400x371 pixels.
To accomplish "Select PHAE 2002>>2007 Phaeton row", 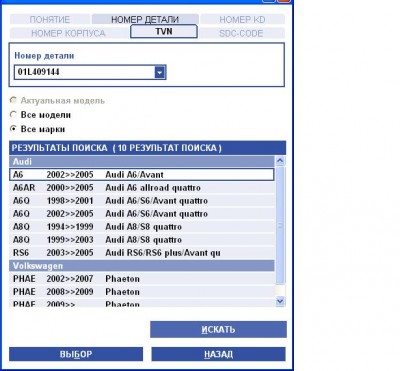I will point(142,279).
